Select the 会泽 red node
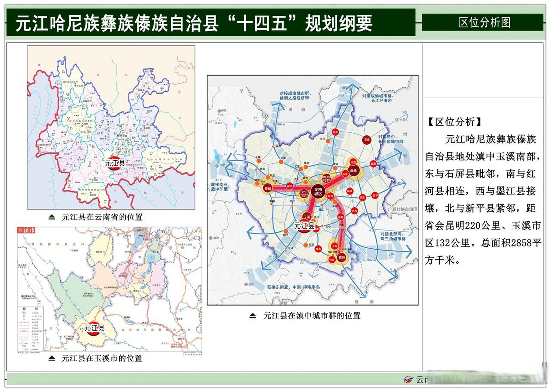This screenshot has width=551, height=392. click(335, 132)
